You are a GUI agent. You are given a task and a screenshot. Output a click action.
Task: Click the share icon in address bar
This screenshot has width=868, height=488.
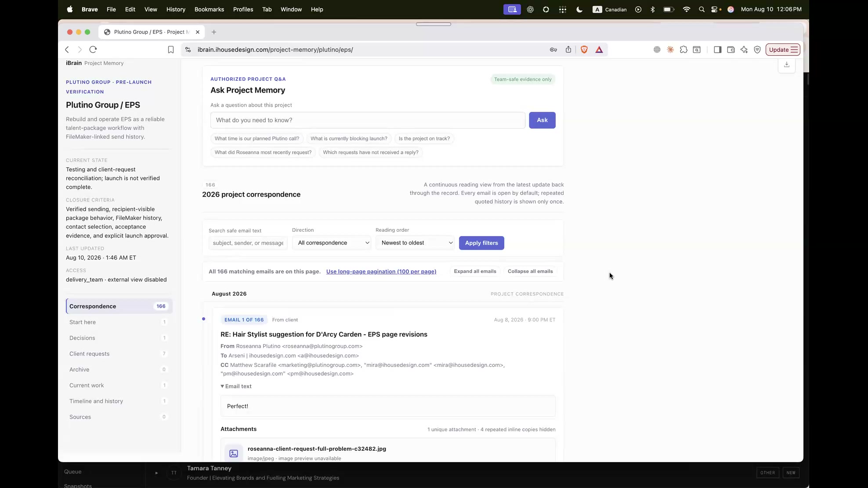click(x=568, y=50)
